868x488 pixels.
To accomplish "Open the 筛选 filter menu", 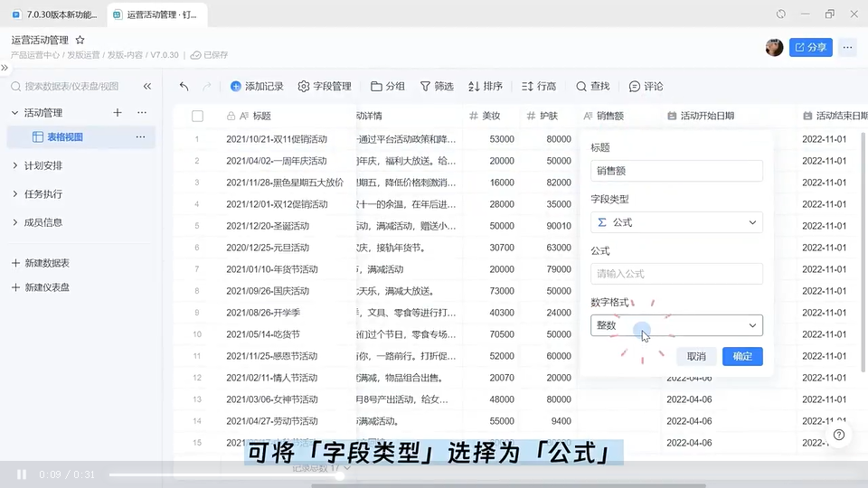I will coord(436,87).
